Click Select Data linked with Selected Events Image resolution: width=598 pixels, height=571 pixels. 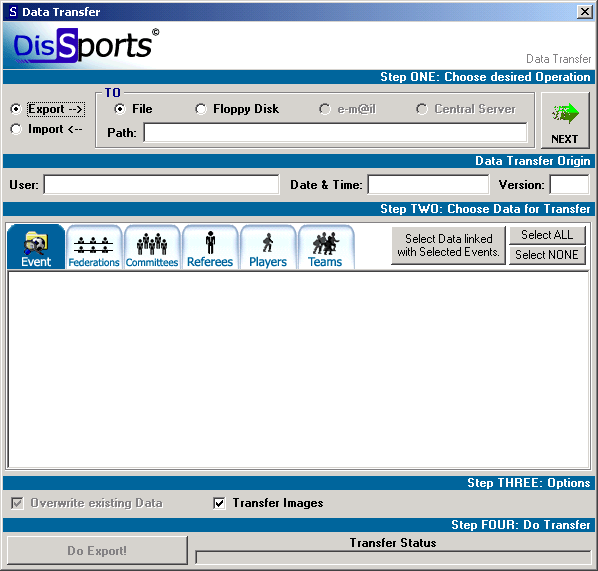(448, 245)
